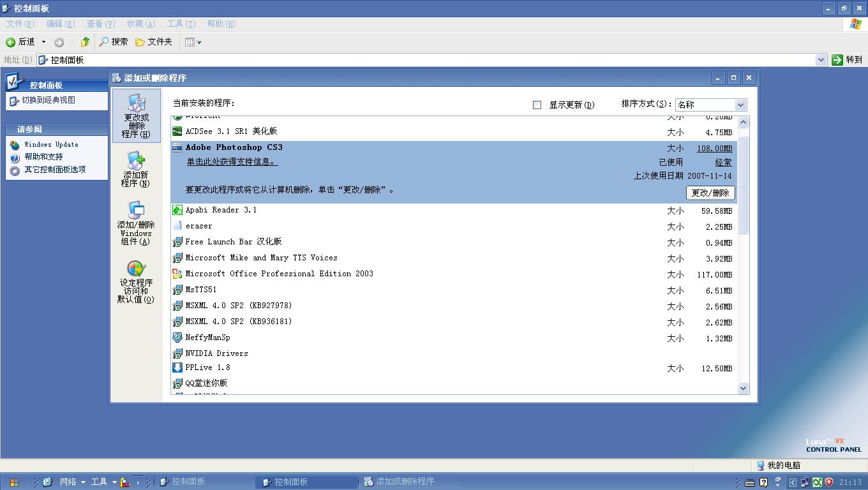The height and width of the screenshot is (490, 868).
Task: Open the 排序方式 sort combo box
Action: click(x=711, y=105)
